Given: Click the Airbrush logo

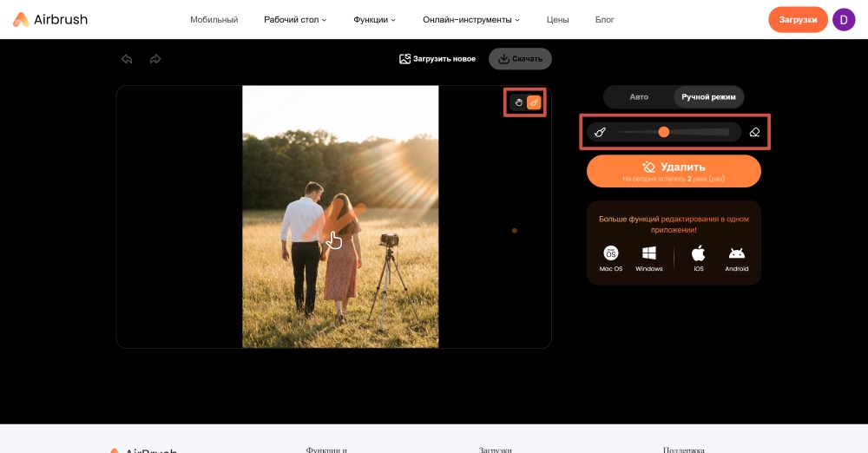Looking at the screenshot, I should tap(49, 19).
